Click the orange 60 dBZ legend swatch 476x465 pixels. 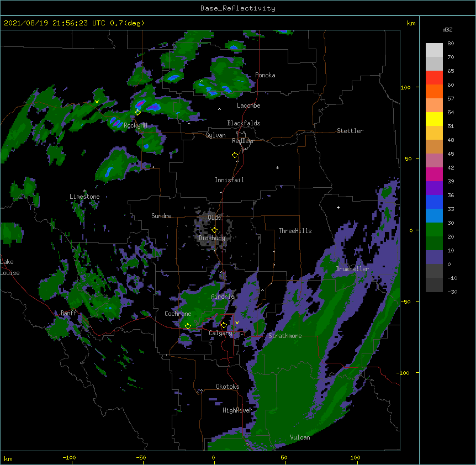[434, 91]
